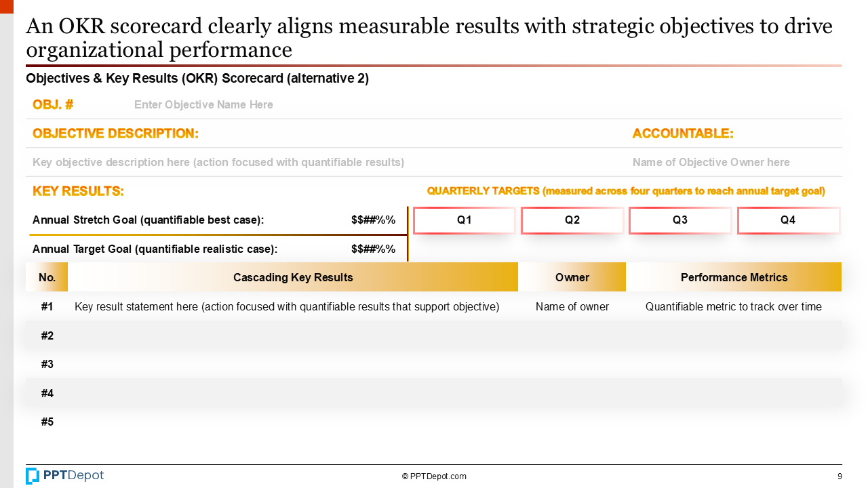Click the 'Enter Objective Name Here' placeholder
This screenshot has height=488, width=868.
click(203, 104)
